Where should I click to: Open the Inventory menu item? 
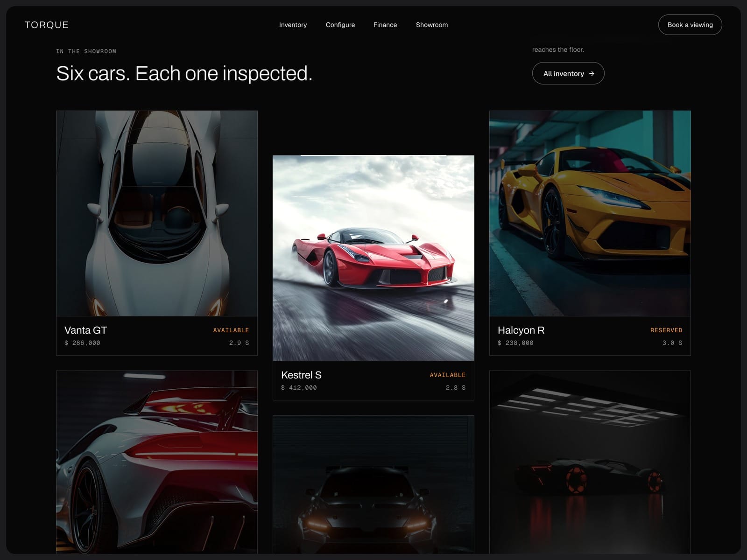293,25
